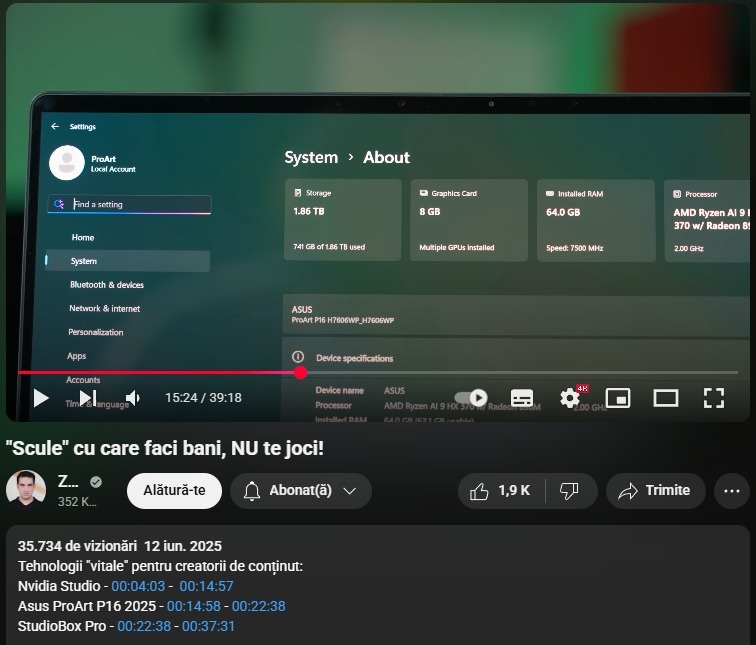The height and width of the screenshot is (645, 756).
Task: Click the Alătură-te join button
Action: coord(174,490)
